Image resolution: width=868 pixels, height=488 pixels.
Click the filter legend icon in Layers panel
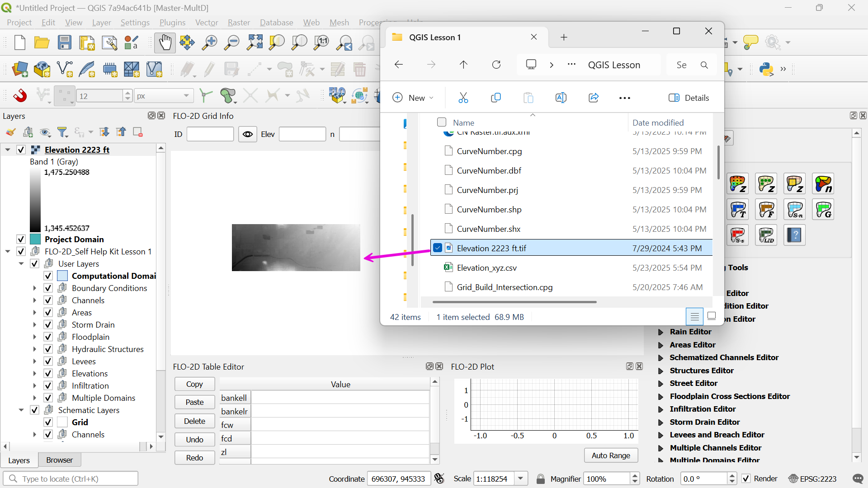click(x=63, y=132)
